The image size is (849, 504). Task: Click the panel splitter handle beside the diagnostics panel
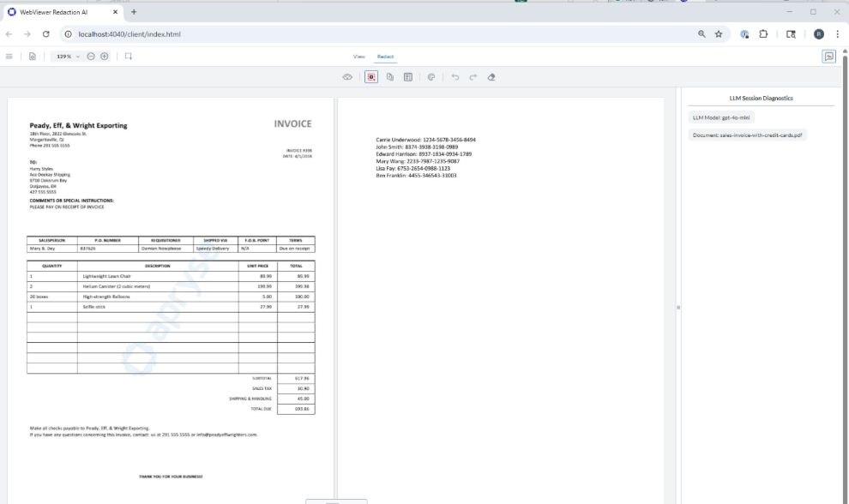(678, 308)
